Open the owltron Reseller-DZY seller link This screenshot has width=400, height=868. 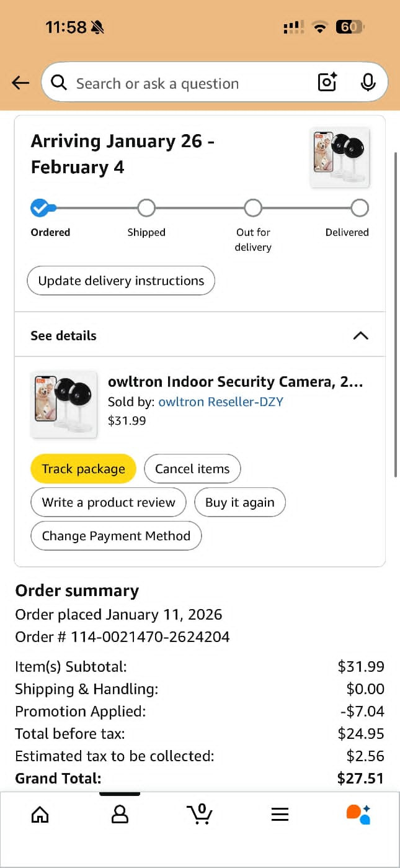pyautogui.click(x=221, y=402)
